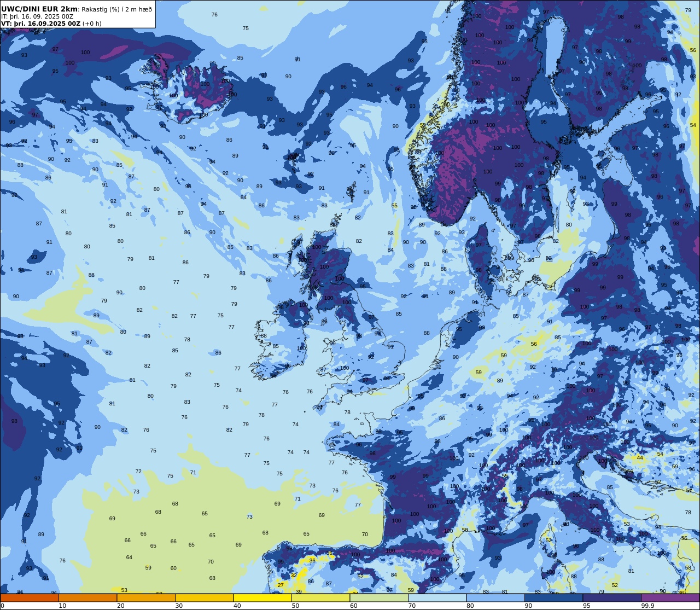The image size is (700, 610).
Task: Click the legend tick label 10
Action: [x=62, y=606]
